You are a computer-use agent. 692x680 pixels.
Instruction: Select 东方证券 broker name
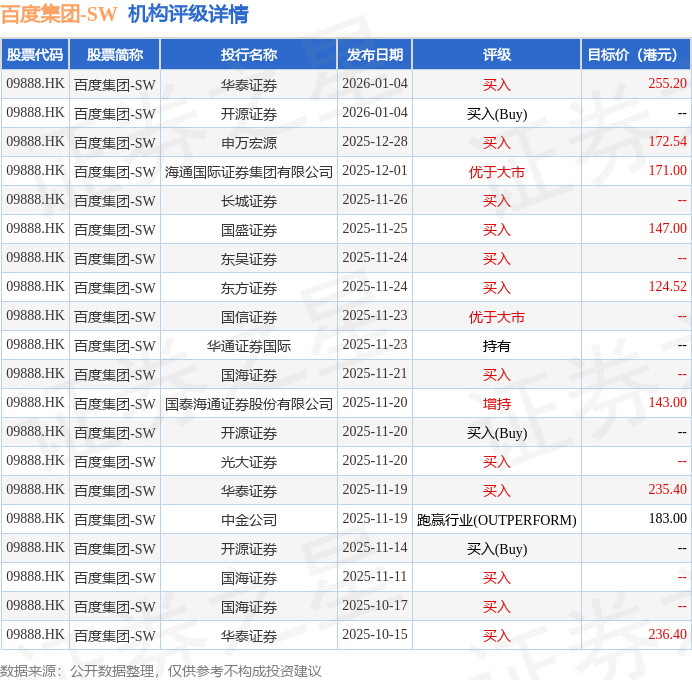point(249,288)
